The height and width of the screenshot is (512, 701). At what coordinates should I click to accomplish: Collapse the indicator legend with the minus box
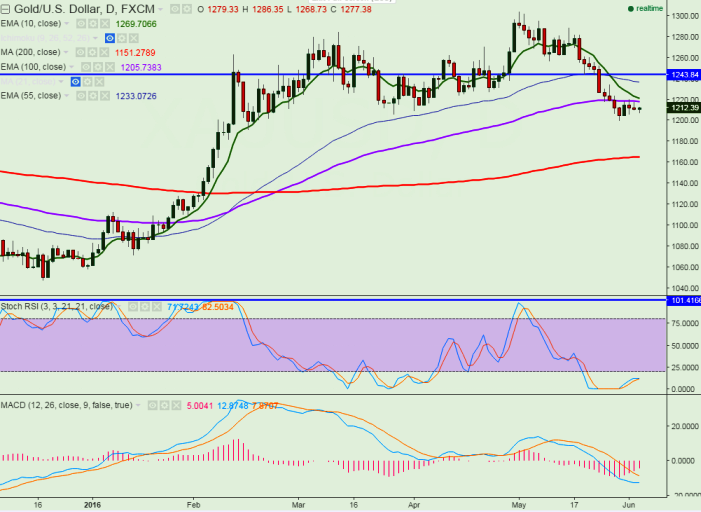(6, 9)
